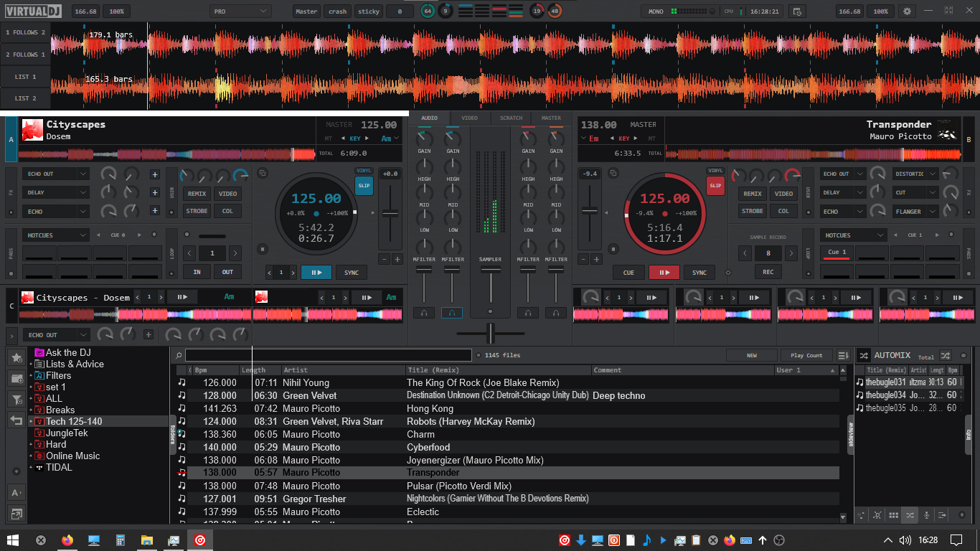
Task: Toggle the crash button in top bar
Action: [337, 11]
